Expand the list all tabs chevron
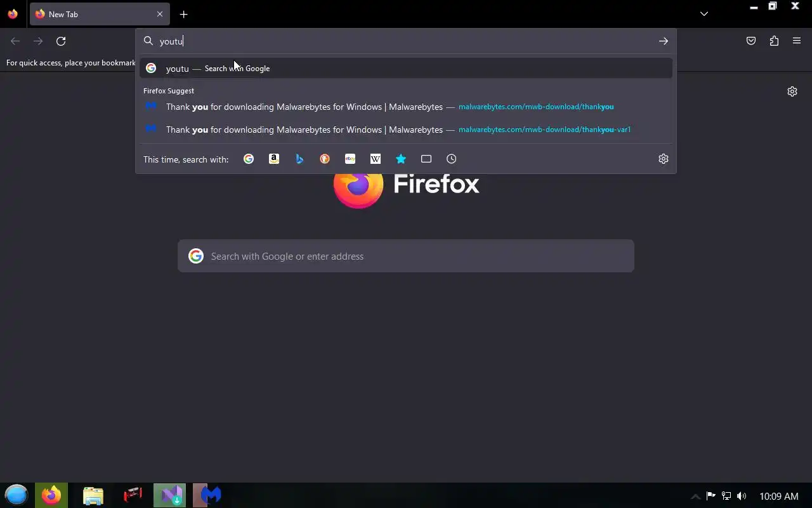 704,14
